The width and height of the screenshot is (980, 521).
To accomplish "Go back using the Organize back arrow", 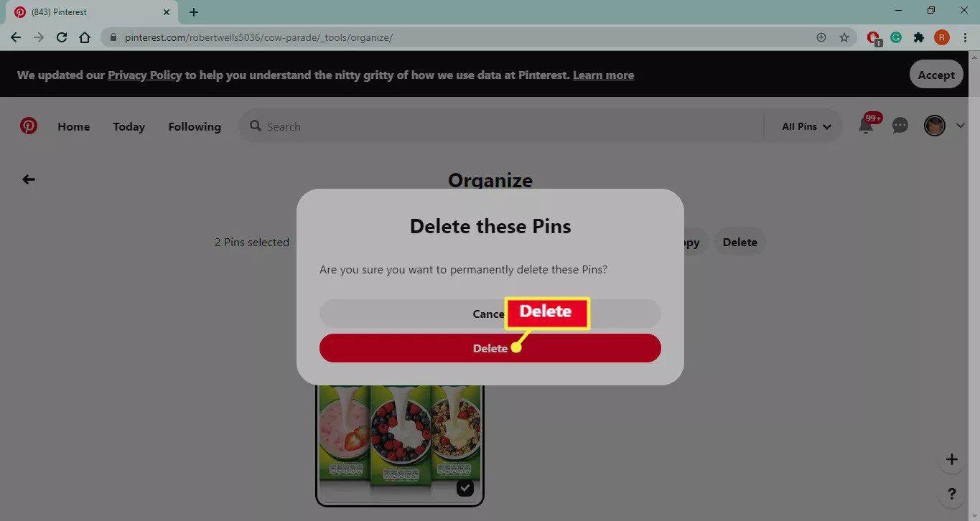I will coord(29,179).
